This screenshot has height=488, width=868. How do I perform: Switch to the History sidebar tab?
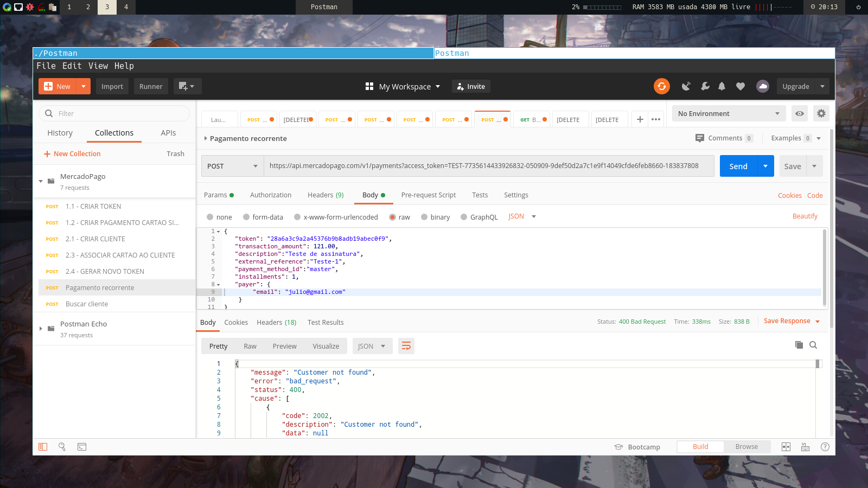(60, 133)
